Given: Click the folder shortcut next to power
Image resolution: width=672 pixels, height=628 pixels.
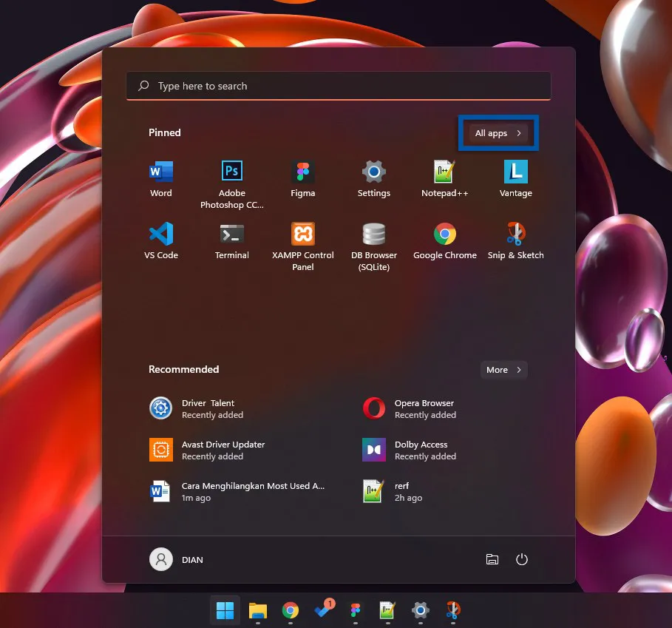Looking at the screenshot, I should [x=492, y=559].
